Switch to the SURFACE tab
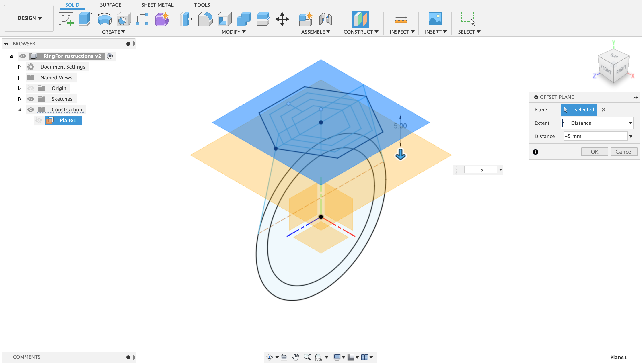Screen dimensions: 642x364 pyautogui.click(x=111, y=5)
